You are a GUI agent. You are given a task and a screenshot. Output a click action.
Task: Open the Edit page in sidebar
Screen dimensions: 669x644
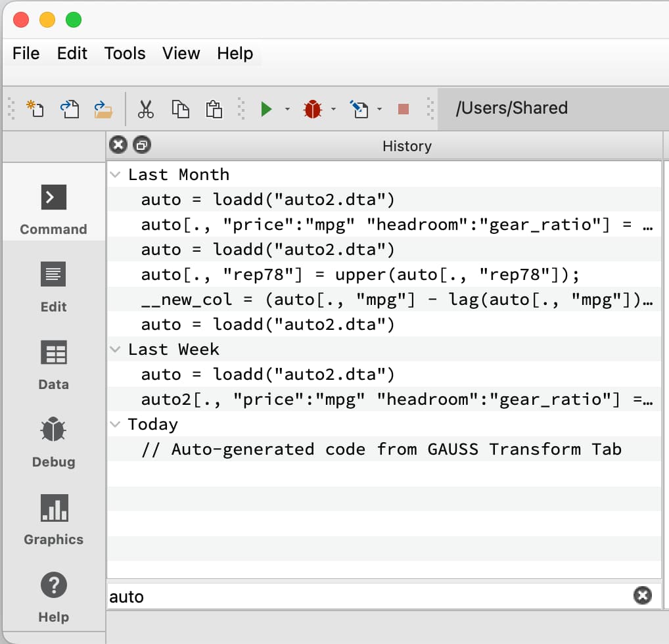pos(53,286)
